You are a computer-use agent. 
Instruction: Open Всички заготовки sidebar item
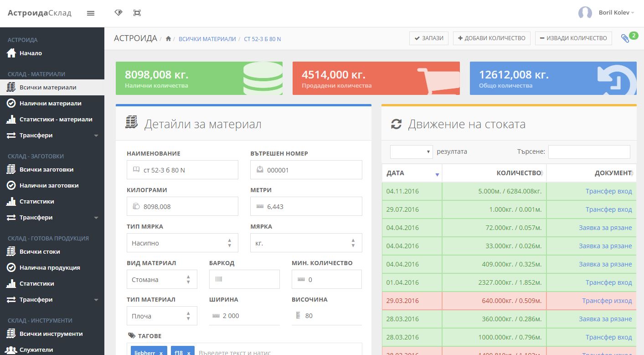point(52,170)
